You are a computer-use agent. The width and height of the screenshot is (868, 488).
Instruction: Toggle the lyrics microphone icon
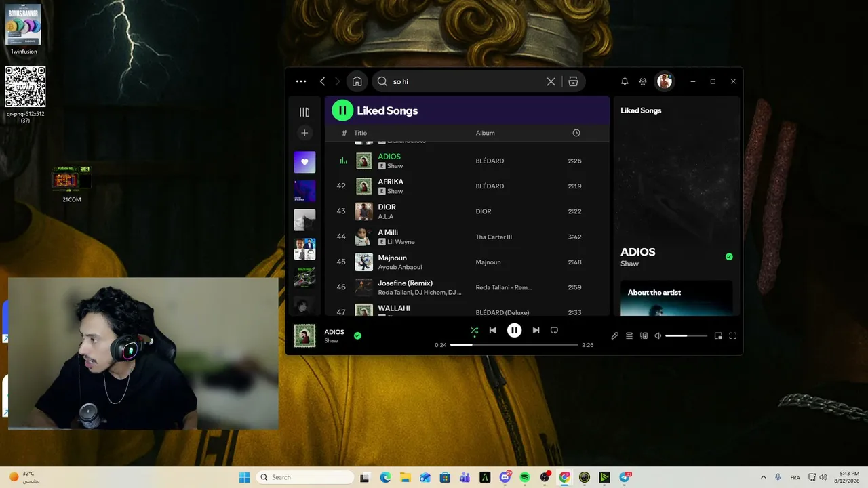tap(615, 335)
